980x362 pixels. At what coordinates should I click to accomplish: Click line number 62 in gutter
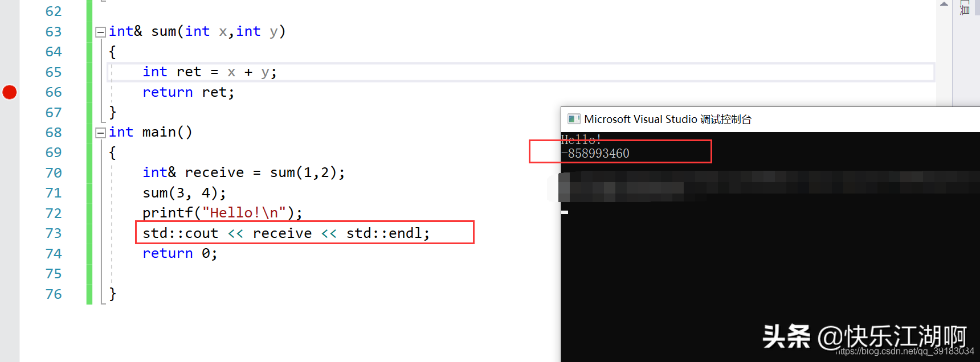pyautogui.click(x=54, y=11)
